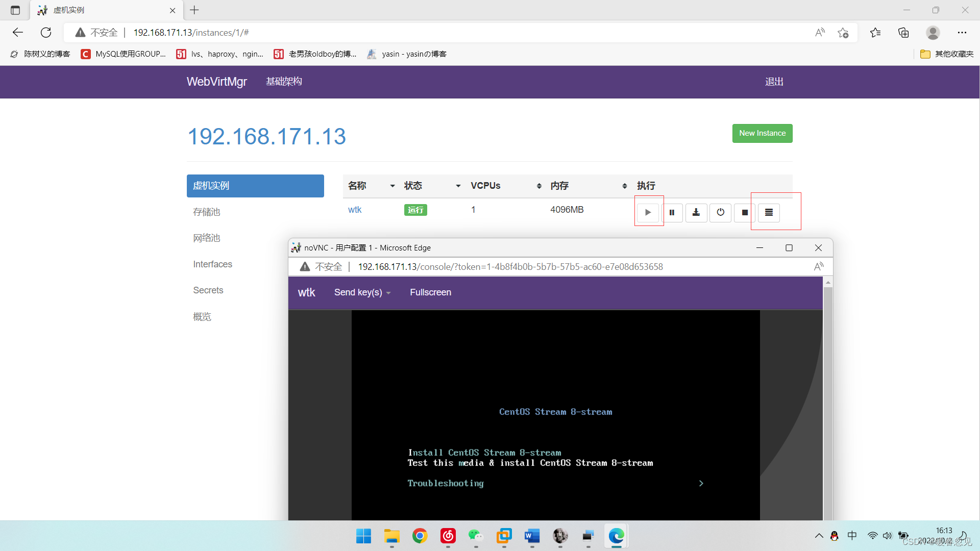This screenshot has height=551, width=980.
Task: Force stop wtk with the square icon
Action: 745,212
